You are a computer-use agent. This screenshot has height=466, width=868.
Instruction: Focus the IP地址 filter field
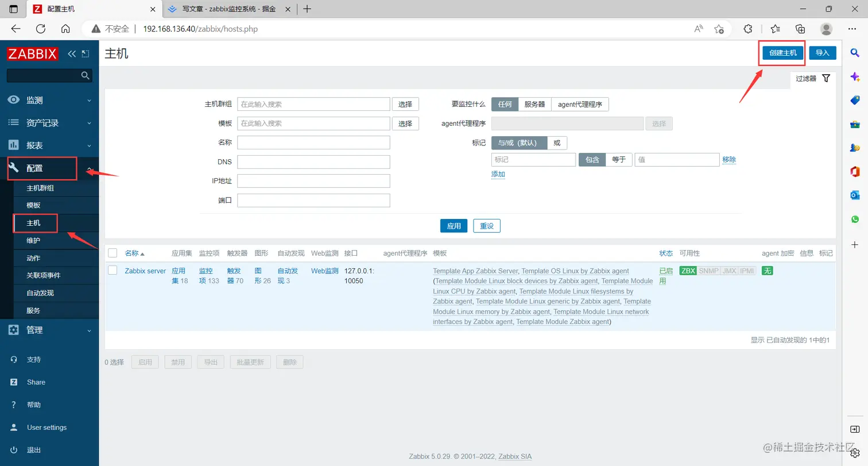pyautogui.click(x=313, y=181)
